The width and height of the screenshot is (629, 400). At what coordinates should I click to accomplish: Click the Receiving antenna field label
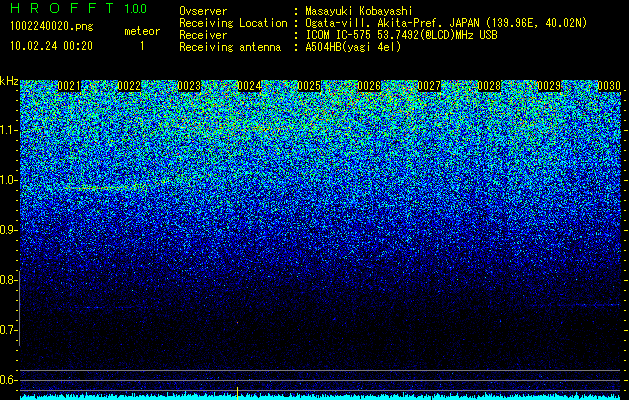point(230,47)
